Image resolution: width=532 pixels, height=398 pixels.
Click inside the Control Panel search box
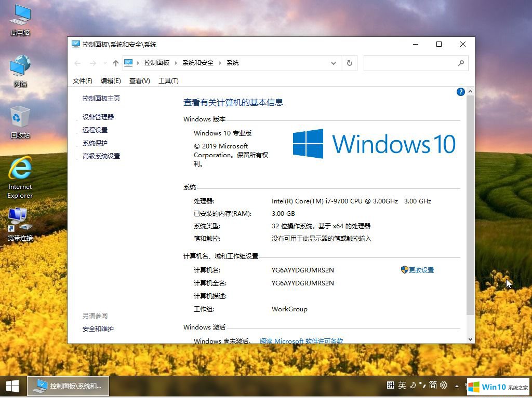click(x=410, y=63)
